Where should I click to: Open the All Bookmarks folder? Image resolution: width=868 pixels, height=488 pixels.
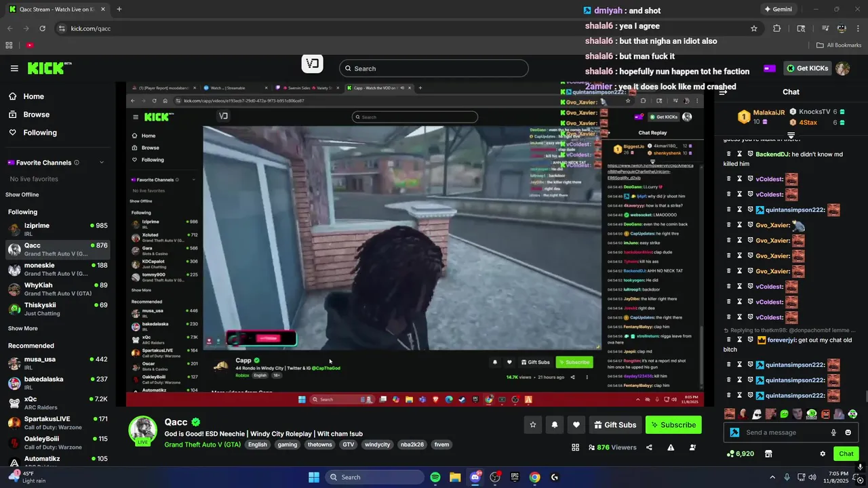[x=839, y=45]
